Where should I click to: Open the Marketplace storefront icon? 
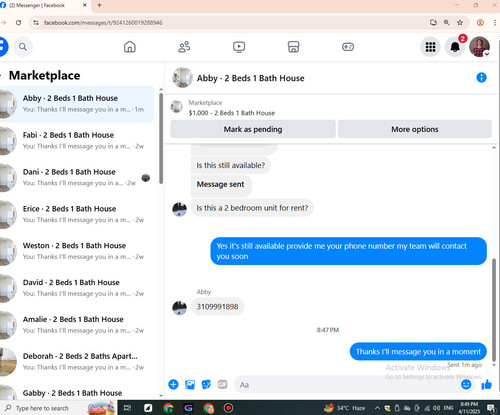pyautogui.click(x=293, y=47)
